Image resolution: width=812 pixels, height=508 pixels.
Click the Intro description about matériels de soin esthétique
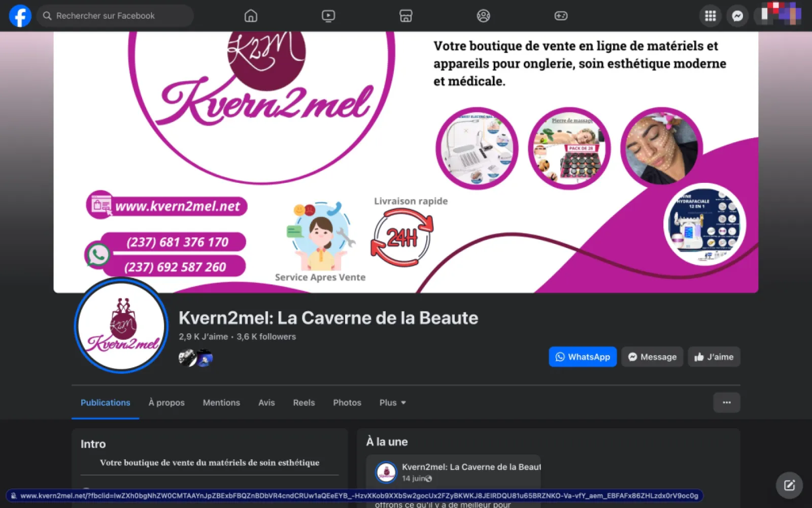(x=210, y=462)
